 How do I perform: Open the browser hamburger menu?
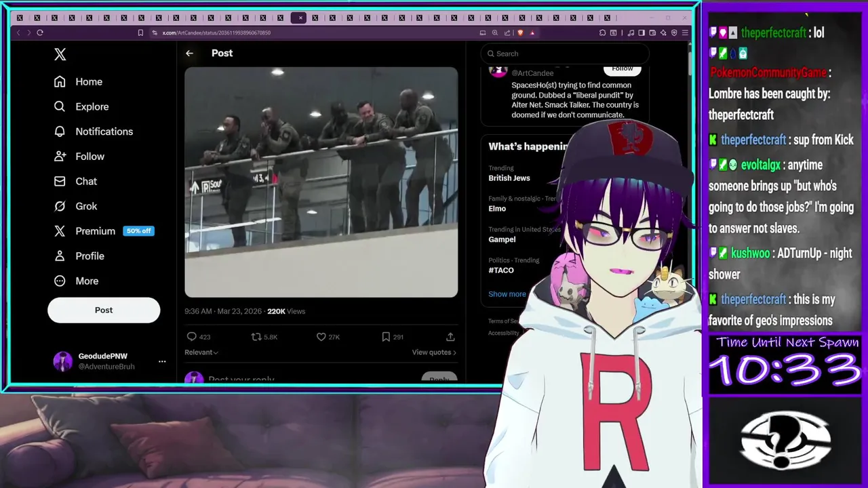point(685,33)
